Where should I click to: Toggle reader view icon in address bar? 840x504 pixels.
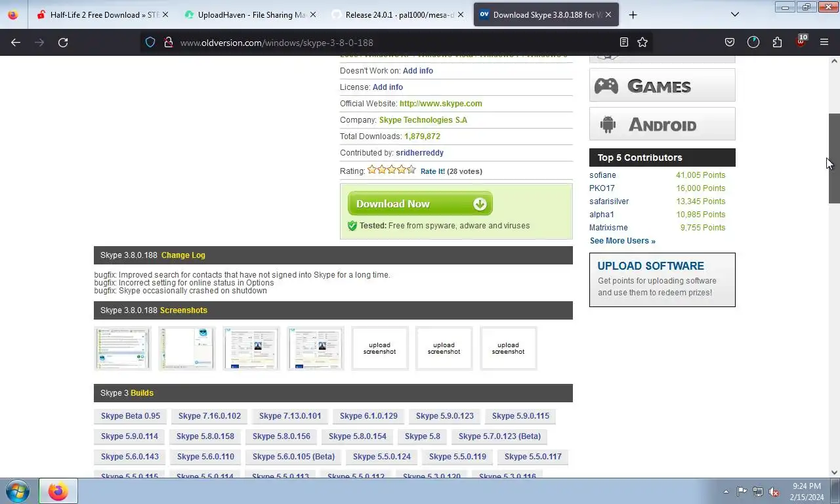tap(624, 42)
